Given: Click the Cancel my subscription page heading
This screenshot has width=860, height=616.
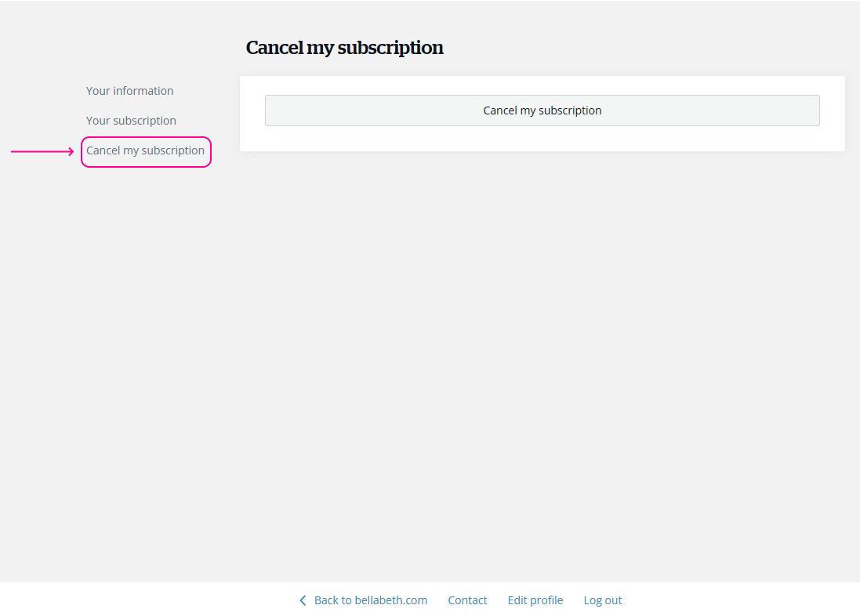Looking at the screenshot, I should 344,48.
